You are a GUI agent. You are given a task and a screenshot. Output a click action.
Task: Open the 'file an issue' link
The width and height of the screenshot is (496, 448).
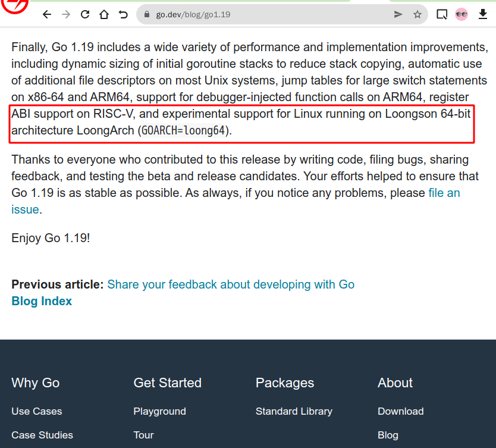point(444,193)
